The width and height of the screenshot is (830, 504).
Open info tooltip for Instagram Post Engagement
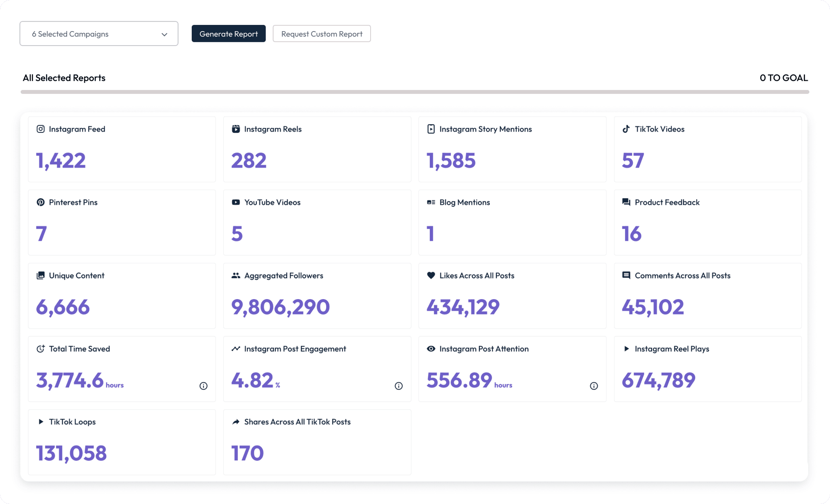(x=398, y=386)
